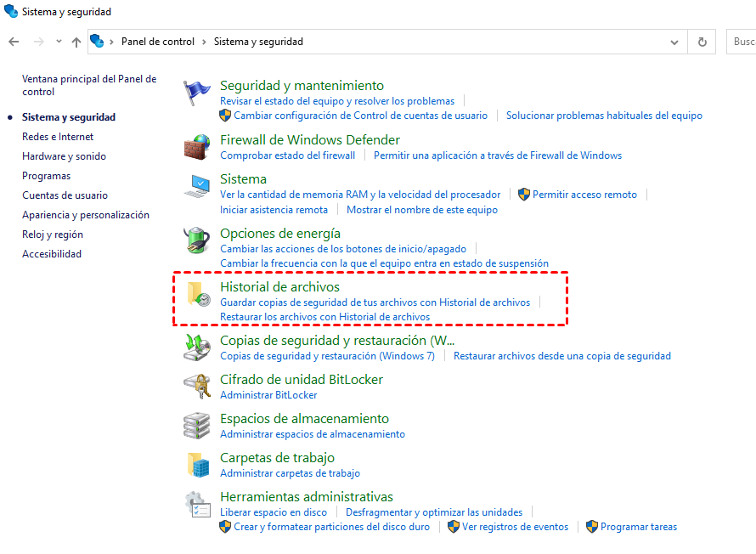The width and height of the screenshot is (756, 554).
Task: Expand the address bar history dropdown
Action: coord(674,42)
